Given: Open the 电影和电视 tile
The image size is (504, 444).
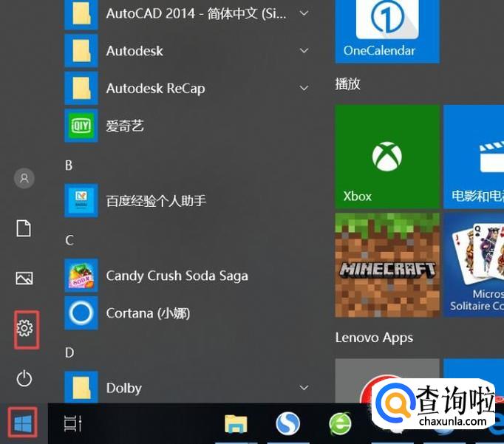Looking at the screenshot, I should (474, 157).
